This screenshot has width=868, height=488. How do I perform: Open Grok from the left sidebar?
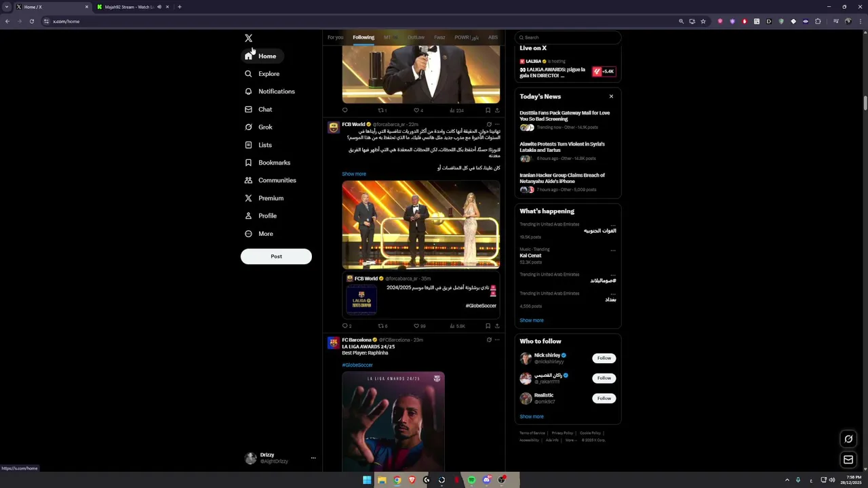pyautogui.click(x=258, y=127)
